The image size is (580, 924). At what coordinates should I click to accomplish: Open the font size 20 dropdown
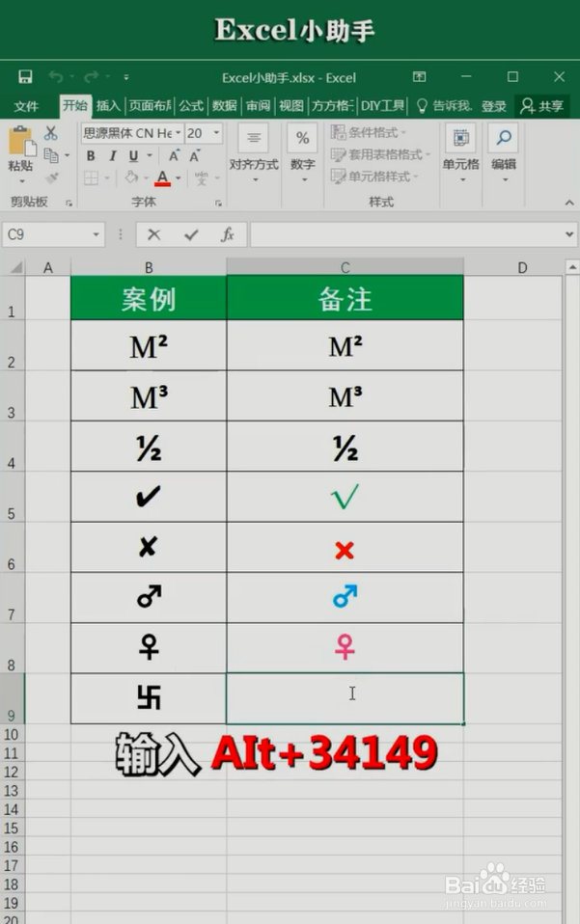[x=216, y=133]
